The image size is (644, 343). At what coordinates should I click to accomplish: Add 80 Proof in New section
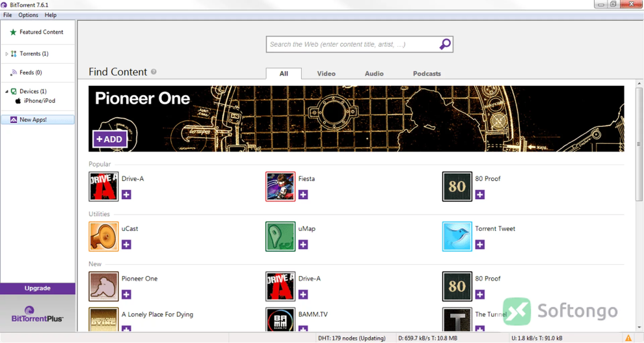pyautogui.click(x=480, y=294)
